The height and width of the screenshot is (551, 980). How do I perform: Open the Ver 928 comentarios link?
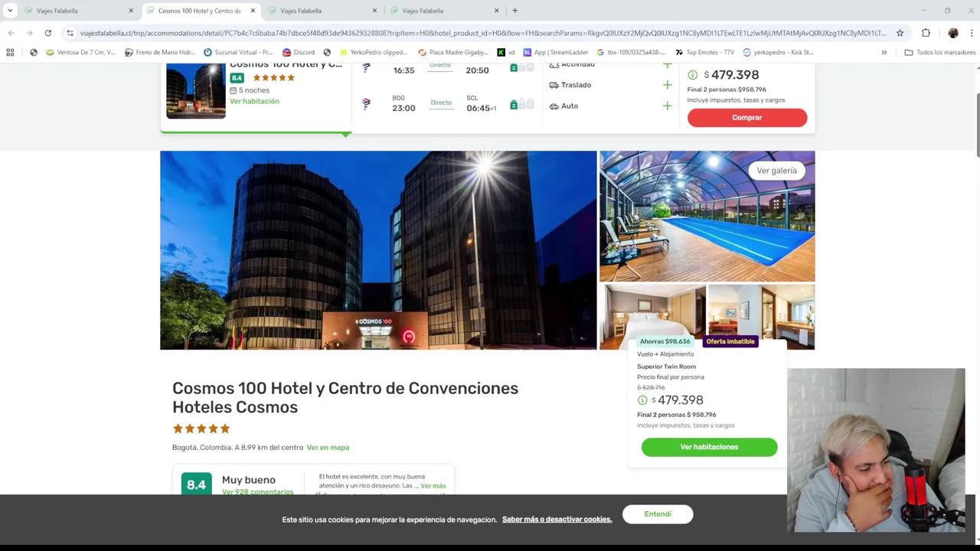pyautogui.click(x=257, y=492)
